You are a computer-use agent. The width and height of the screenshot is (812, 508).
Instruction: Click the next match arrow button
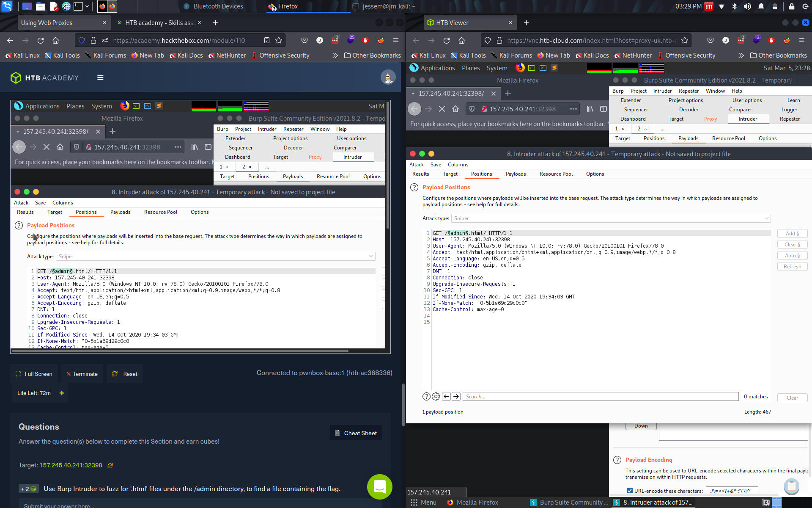tap(456, 397)
